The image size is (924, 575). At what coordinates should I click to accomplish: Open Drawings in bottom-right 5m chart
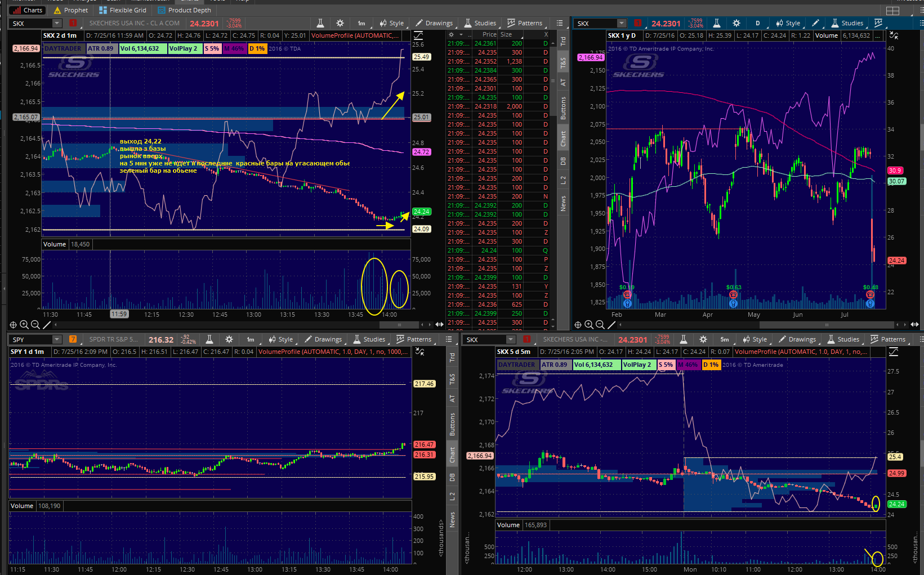797,339
